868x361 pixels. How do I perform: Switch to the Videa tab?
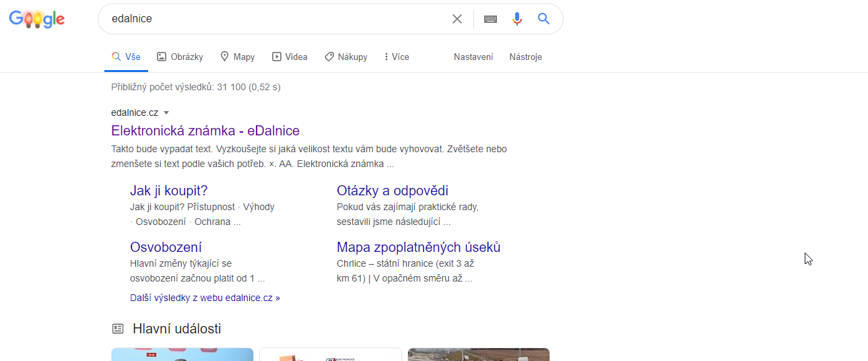tap(290, 57)
